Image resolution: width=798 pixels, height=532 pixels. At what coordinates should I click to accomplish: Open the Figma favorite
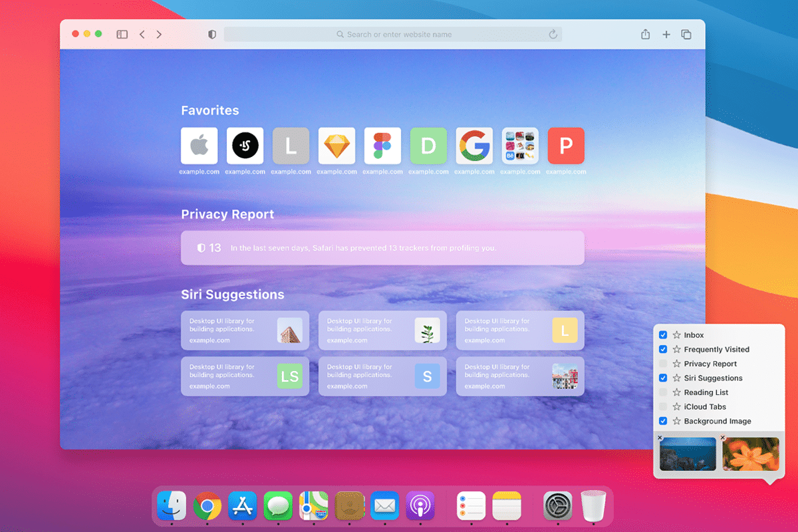[x=382, y=146]
